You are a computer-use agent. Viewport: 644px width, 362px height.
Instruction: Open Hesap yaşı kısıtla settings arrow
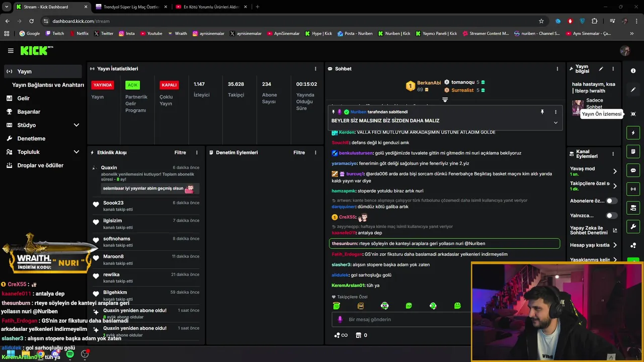(x=615, y=245)
